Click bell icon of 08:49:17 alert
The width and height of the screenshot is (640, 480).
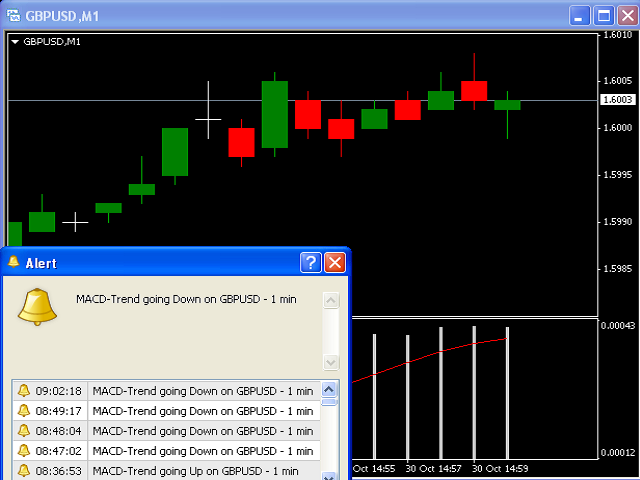pos(24,411)
